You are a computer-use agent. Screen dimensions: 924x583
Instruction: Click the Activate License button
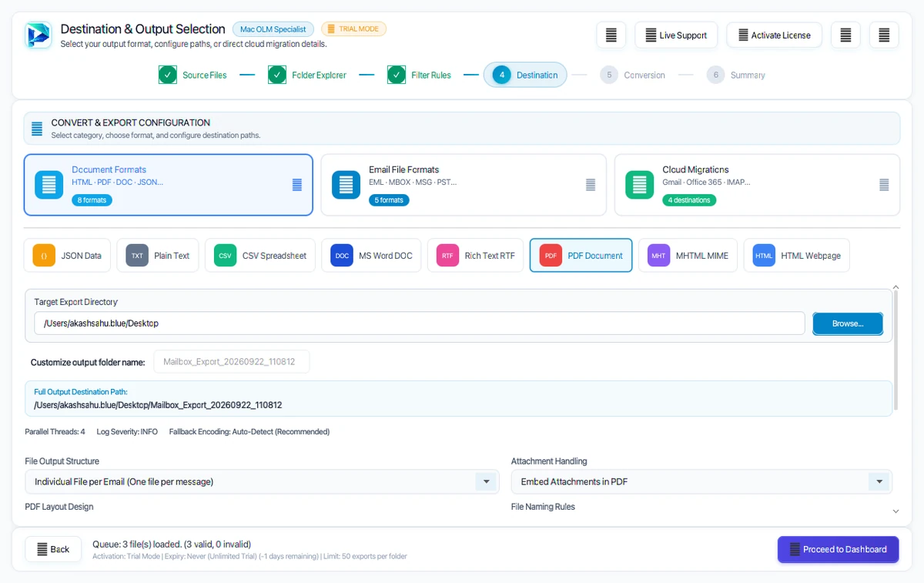[774, 35]
